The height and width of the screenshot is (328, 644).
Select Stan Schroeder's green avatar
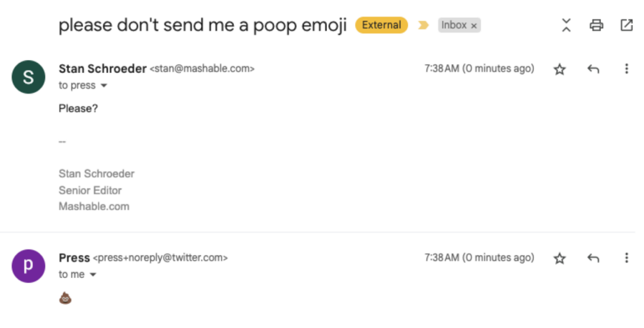click(x=29, y=77)
